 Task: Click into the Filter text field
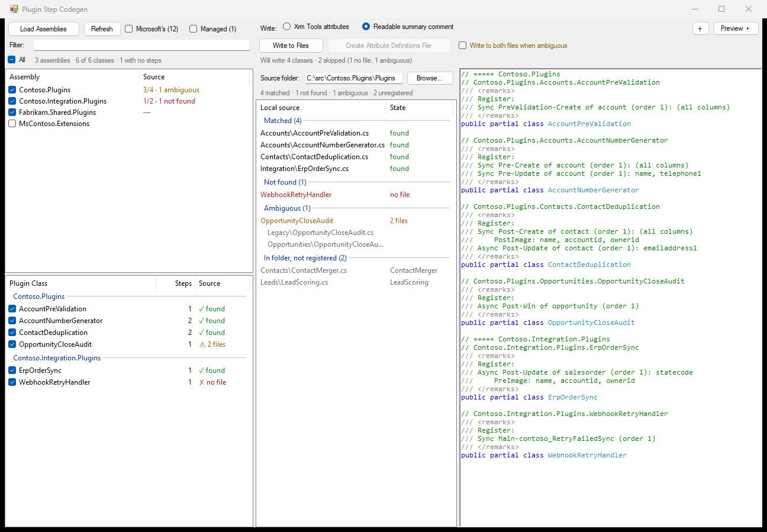coord(141,45)
